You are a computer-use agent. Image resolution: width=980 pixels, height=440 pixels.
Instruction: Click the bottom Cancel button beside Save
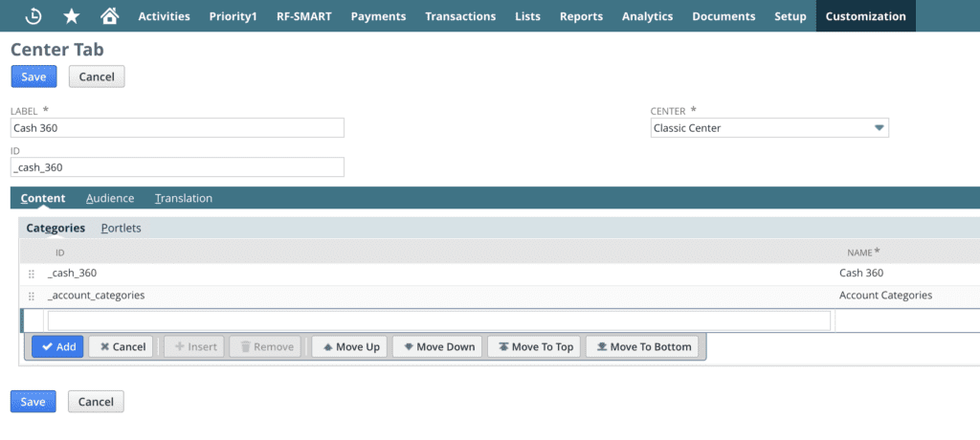[96, 401]
